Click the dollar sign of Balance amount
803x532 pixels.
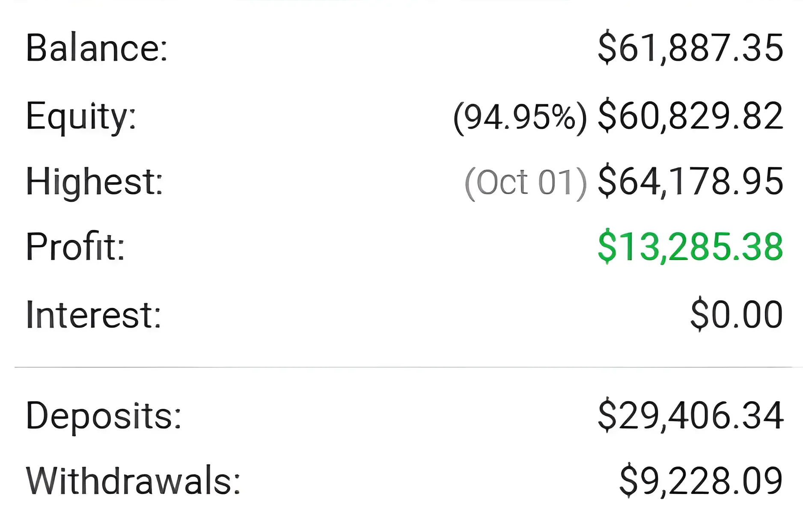click(607, 48)
